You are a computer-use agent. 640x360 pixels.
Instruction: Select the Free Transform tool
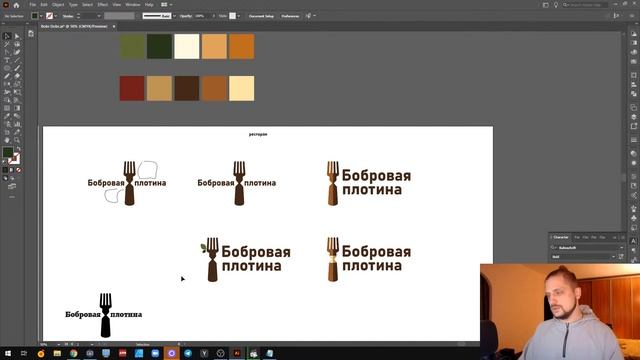pyautogui.click(x=17, y=92)
